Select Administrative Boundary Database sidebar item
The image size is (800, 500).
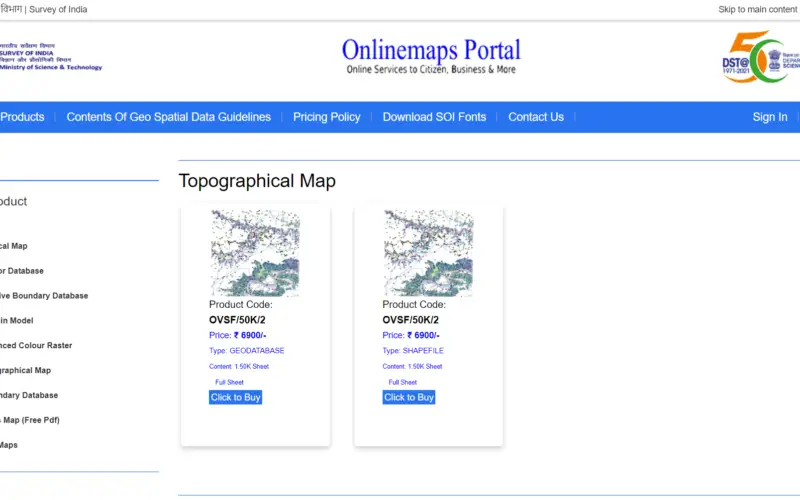44,296
